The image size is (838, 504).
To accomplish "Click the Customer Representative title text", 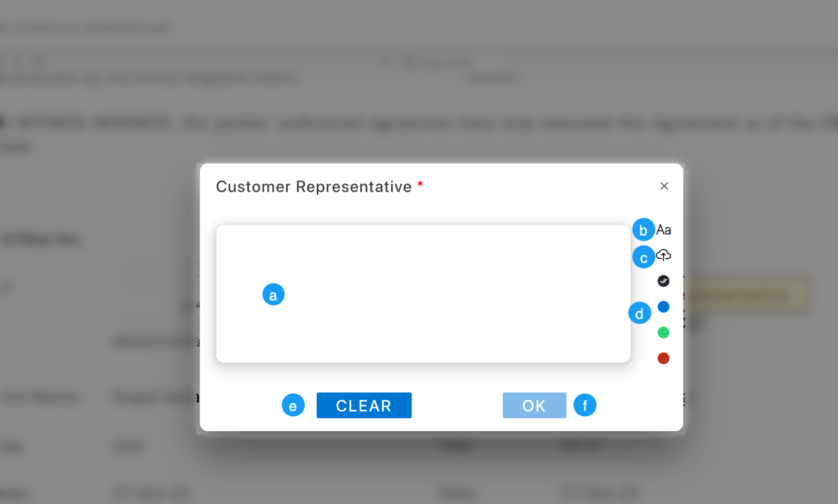I will click(x=314, y=186).
